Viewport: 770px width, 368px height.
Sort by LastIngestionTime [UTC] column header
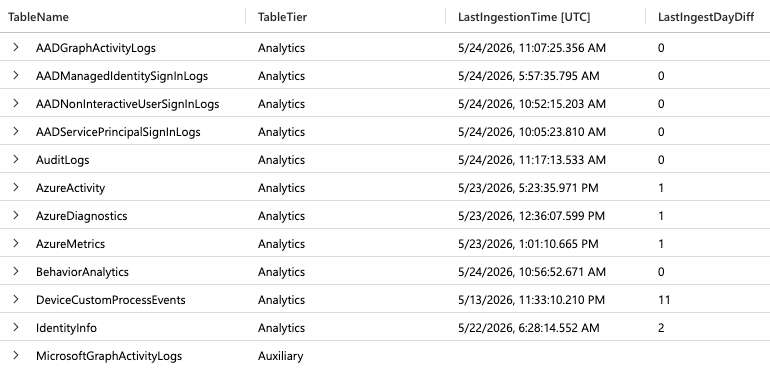pos(524,17)
